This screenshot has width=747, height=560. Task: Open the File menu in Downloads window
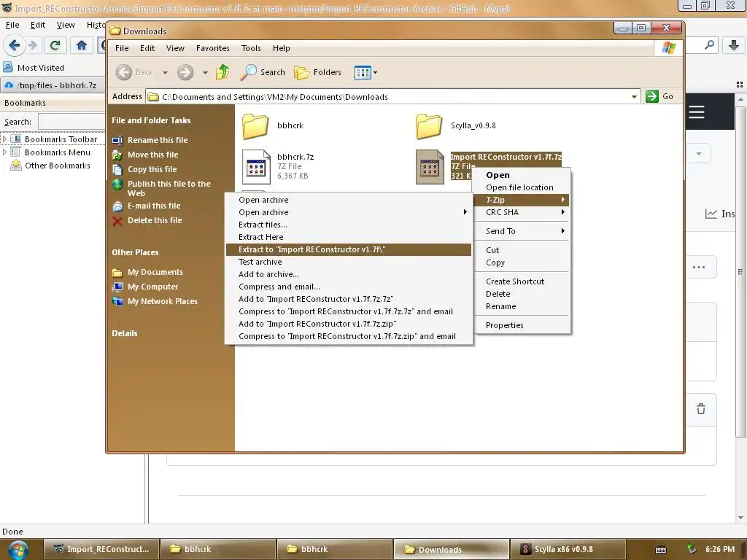pos(122,48)
